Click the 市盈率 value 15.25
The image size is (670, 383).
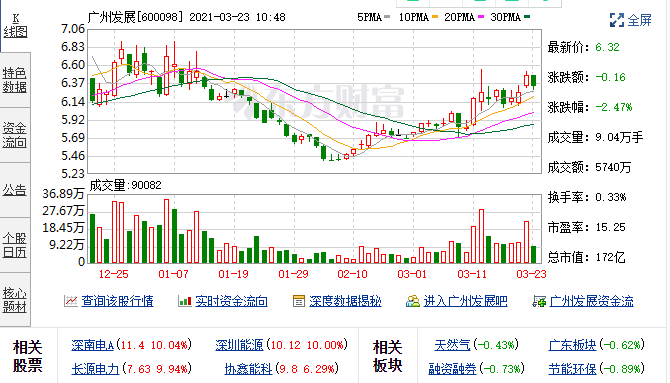click(x=610, y=227)
